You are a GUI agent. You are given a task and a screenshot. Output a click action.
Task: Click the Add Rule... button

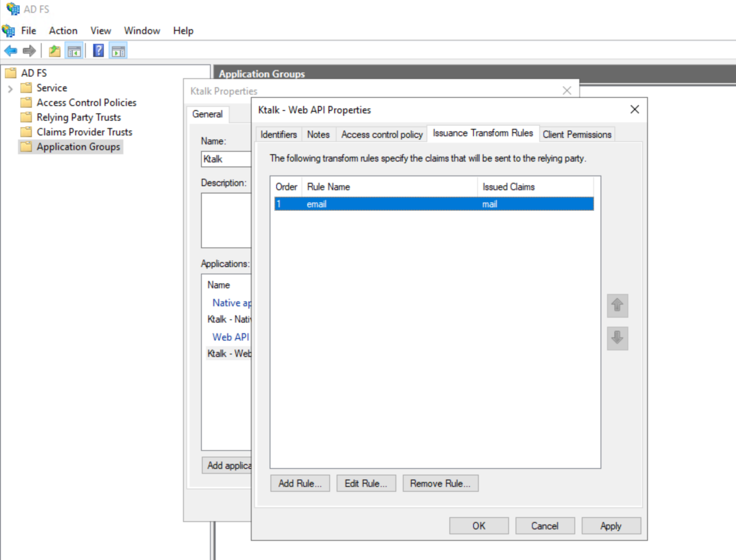click(300, 483)
